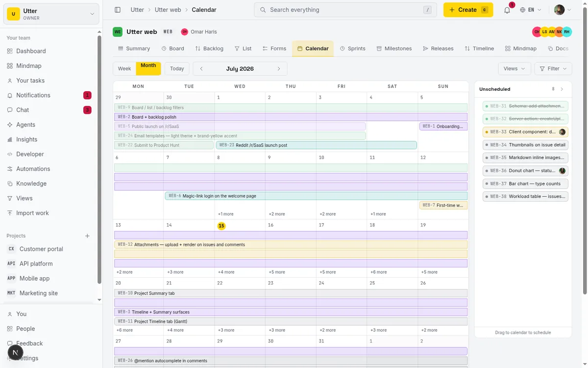Click the Search everything field

pos(345,10)
